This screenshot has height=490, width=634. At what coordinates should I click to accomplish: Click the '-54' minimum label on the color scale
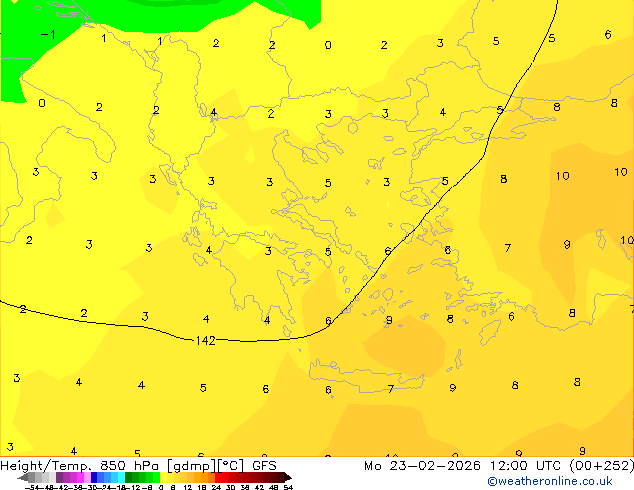(x=32, y=487)
